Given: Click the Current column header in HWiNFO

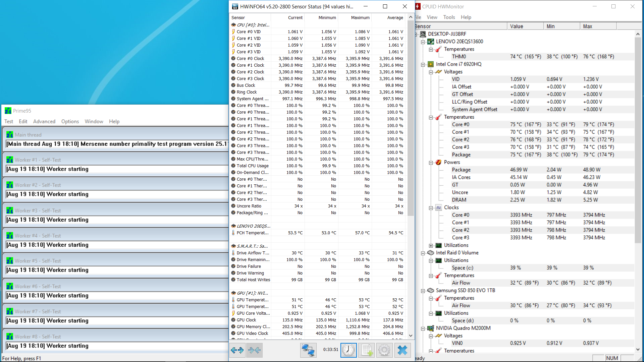Looking at the screenshot, I should [x=288, y=17].
